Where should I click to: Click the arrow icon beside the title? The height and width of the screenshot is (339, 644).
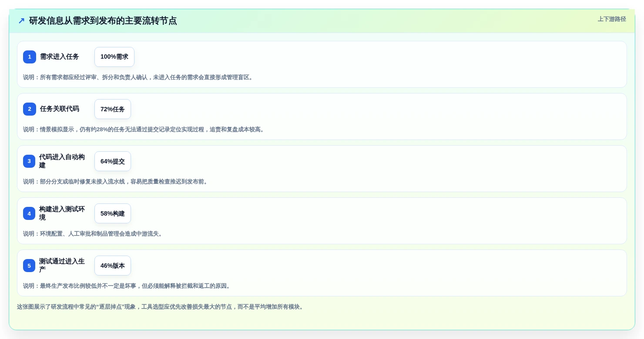pos(21,21)
